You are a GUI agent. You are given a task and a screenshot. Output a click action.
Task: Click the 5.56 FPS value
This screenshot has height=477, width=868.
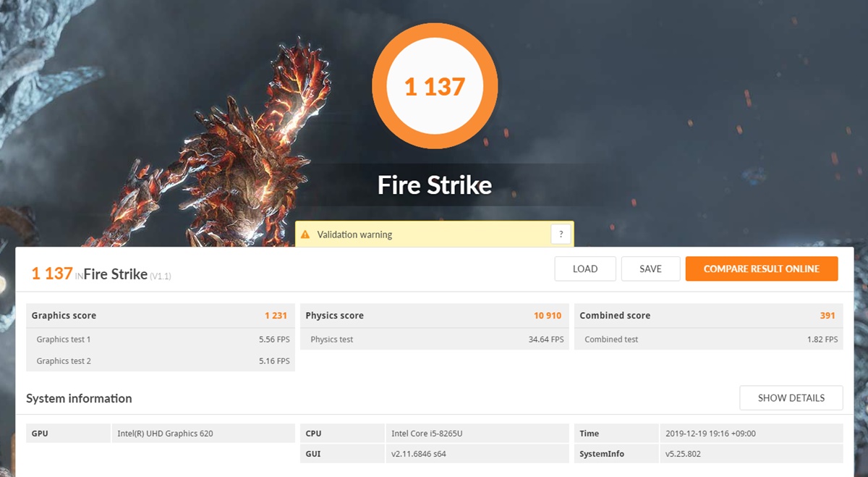coord(274,339)
